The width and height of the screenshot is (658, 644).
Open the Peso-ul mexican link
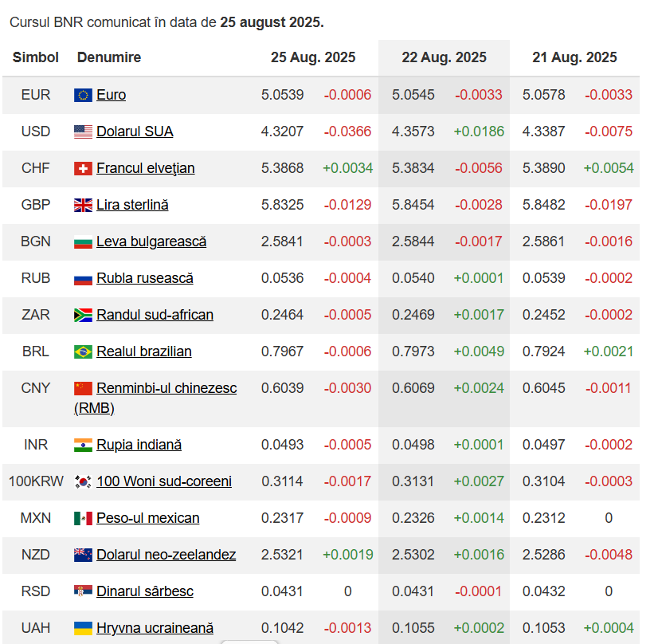pyautogui.click(x=148, y=518)
